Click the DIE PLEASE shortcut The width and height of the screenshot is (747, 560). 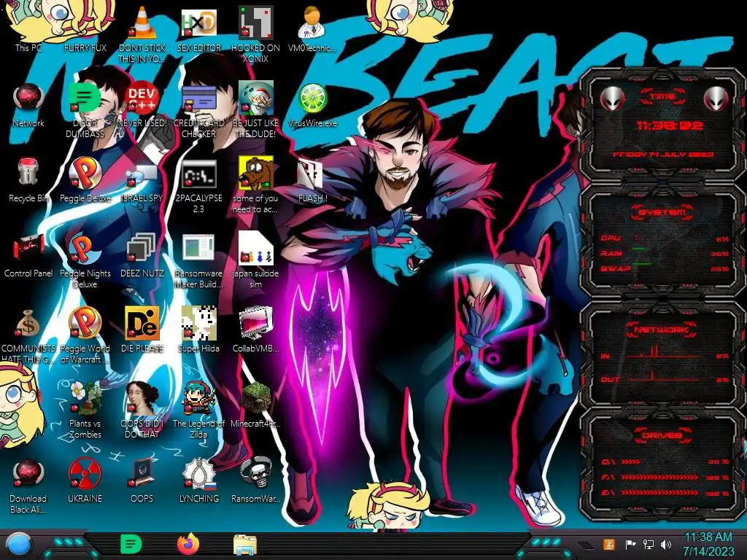[142, 330]
